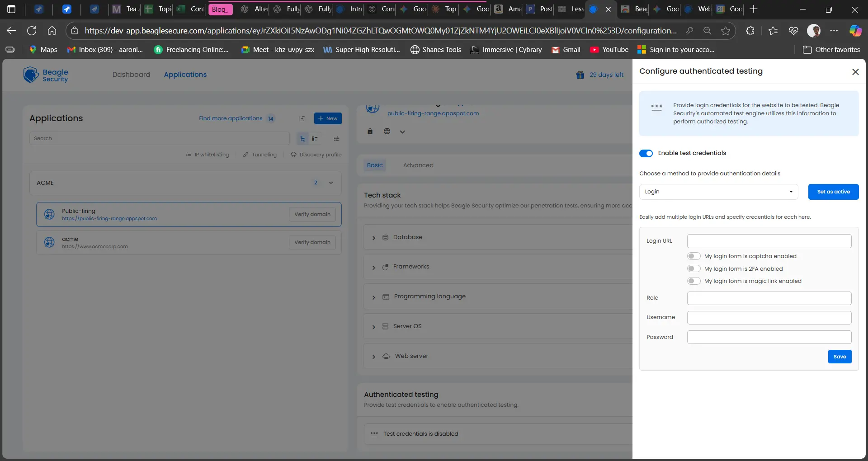Click inside the Login URL field
The height and width of the screenshot is (461, 868).
click(768, 241)
